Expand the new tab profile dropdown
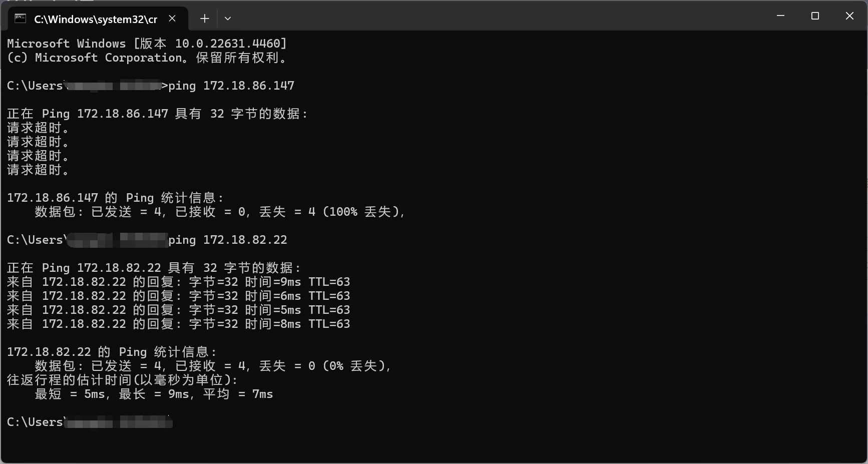 [x=228, y=19]
